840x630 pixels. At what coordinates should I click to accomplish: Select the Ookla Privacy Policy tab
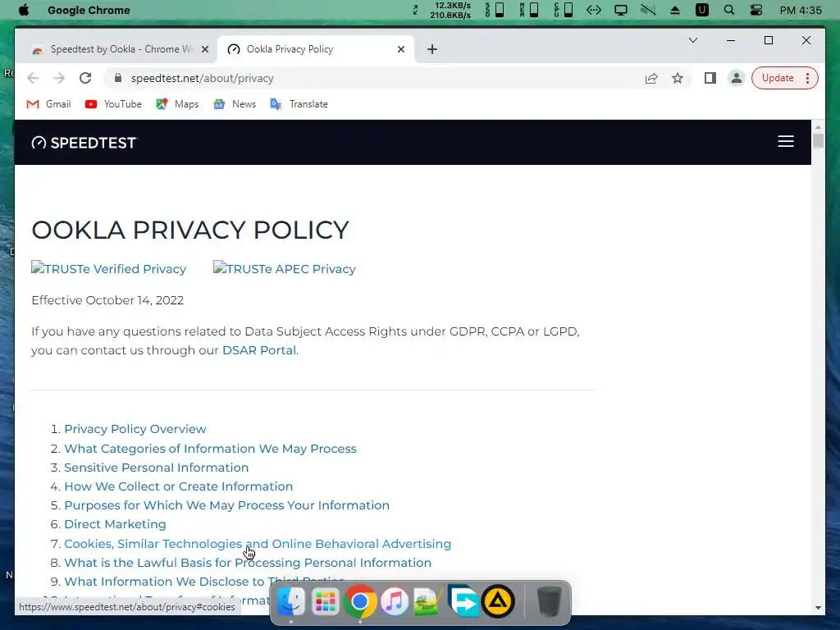316,49
